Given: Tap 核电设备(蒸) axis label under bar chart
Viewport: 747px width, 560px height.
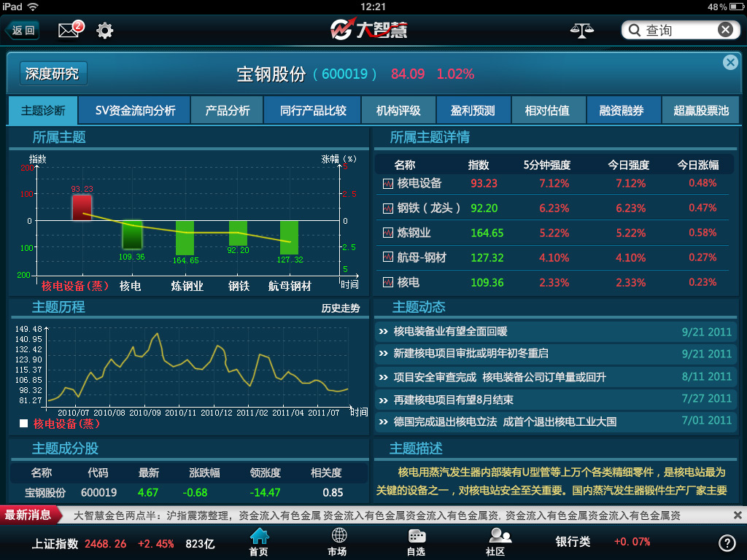Looking at the screenshot, I should [x=75, y=286].
